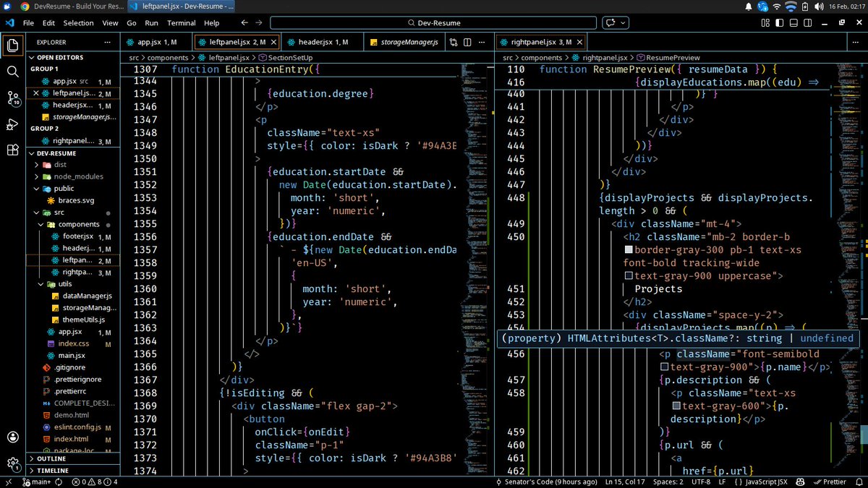
Task: Split the left editor group
Action: pos(469,43)
